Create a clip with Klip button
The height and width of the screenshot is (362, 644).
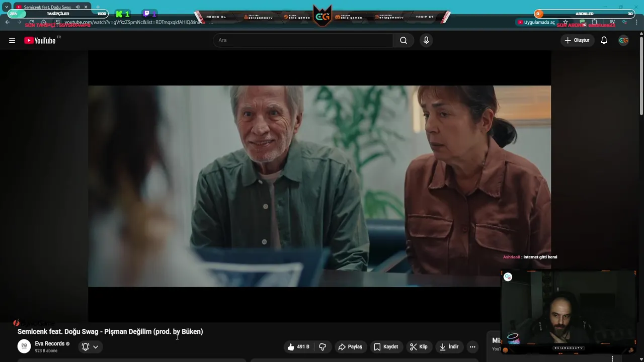click(419, 347)
